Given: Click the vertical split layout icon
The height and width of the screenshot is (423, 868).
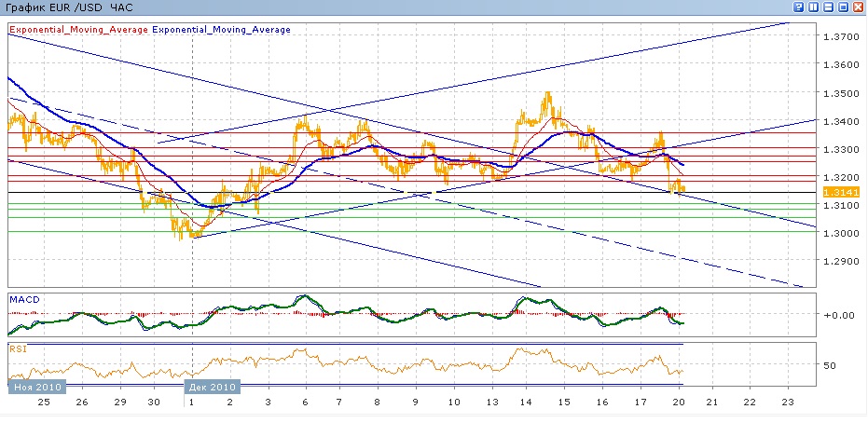Looking at the screenshot, I should click(813, 7).
